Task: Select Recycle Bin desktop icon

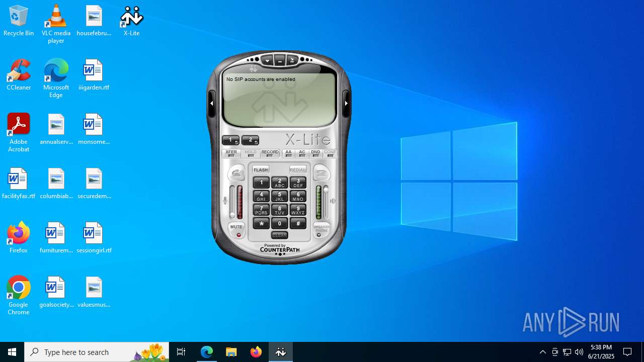Action: 19,21
